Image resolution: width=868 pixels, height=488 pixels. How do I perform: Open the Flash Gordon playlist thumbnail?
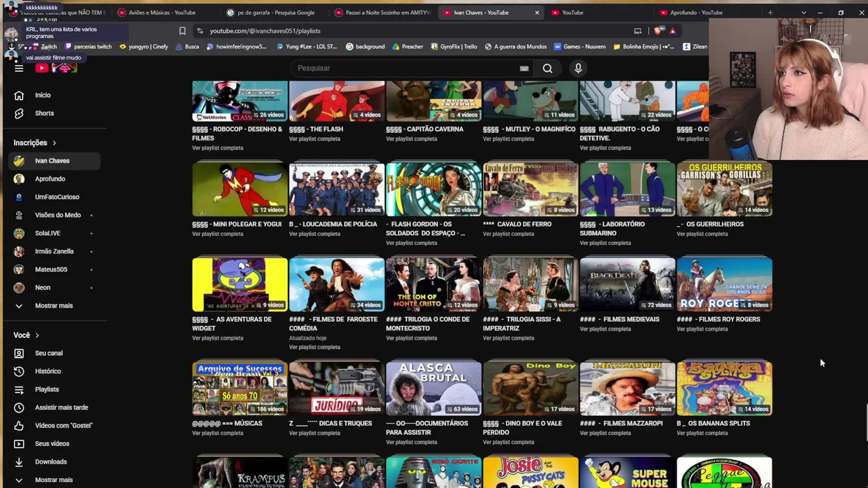coord(433,189)
